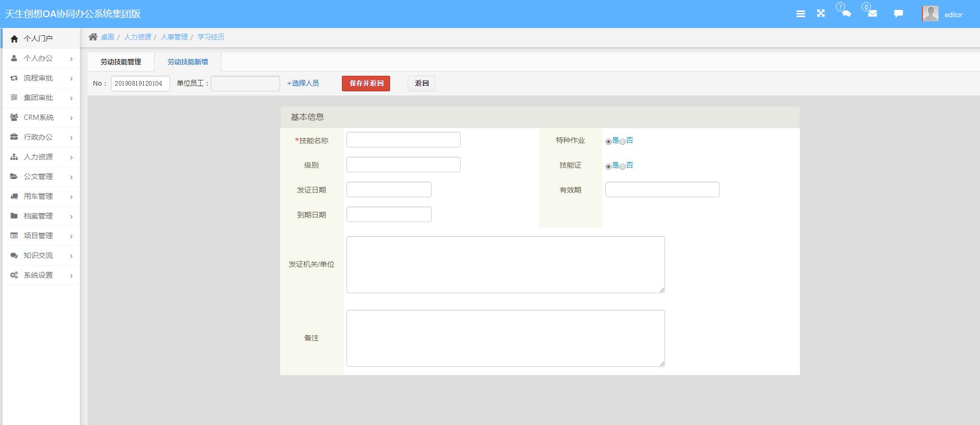Select 否 for 技能证

click(x=623, y=167)
